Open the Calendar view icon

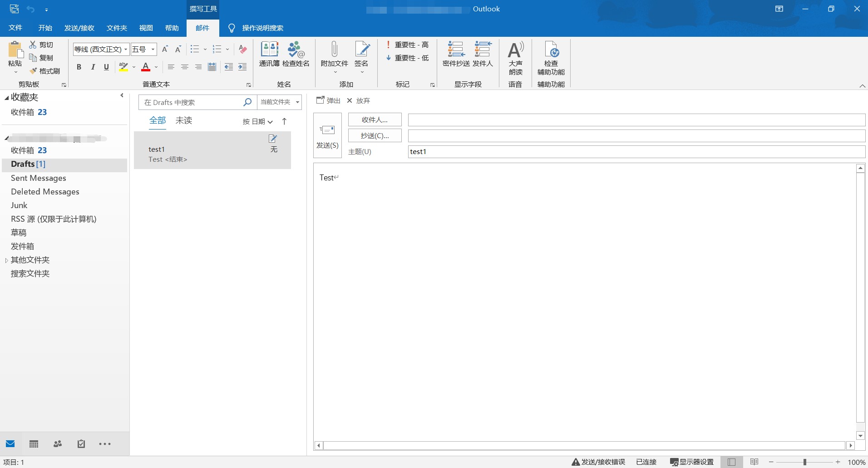pyautogui.click(x=34, y=444)
